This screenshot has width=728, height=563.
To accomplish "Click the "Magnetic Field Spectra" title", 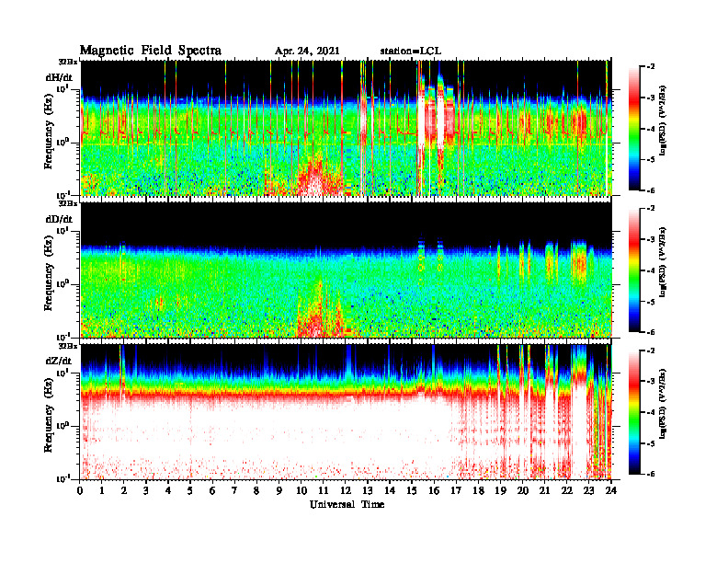I will [151, 51].
